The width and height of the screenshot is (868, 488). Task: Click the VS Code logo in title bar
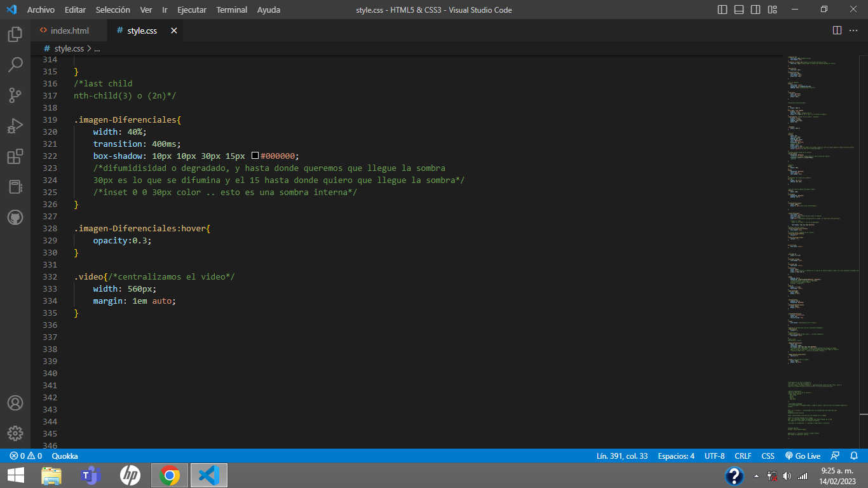pos(11,10)
